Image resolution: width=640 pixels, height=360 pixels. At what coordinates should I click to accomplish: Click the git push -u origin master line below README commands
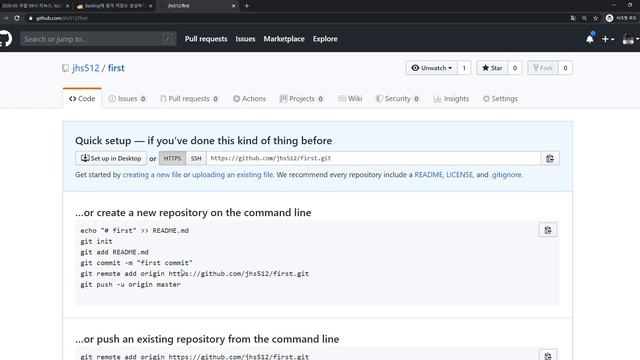pyautogui.click(x=130, y=284)
